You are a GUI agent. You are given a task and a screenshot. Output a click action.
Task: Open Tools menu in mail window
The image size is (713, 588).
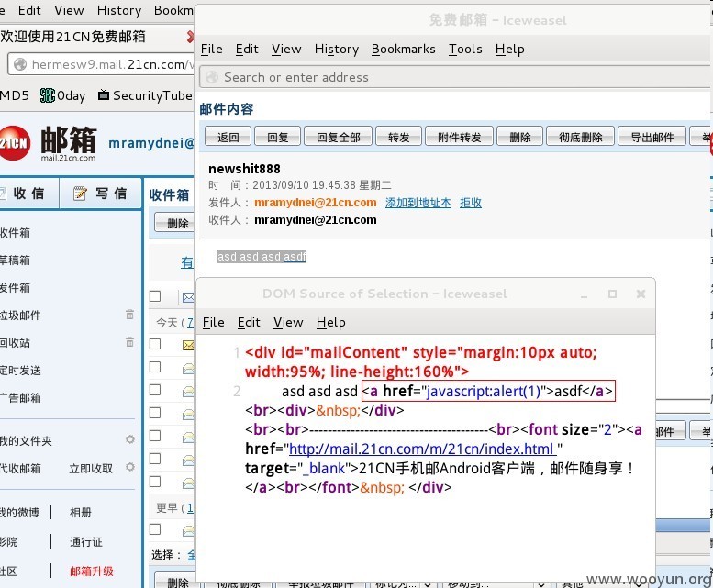pyautogui.click(x=465, y=49)
